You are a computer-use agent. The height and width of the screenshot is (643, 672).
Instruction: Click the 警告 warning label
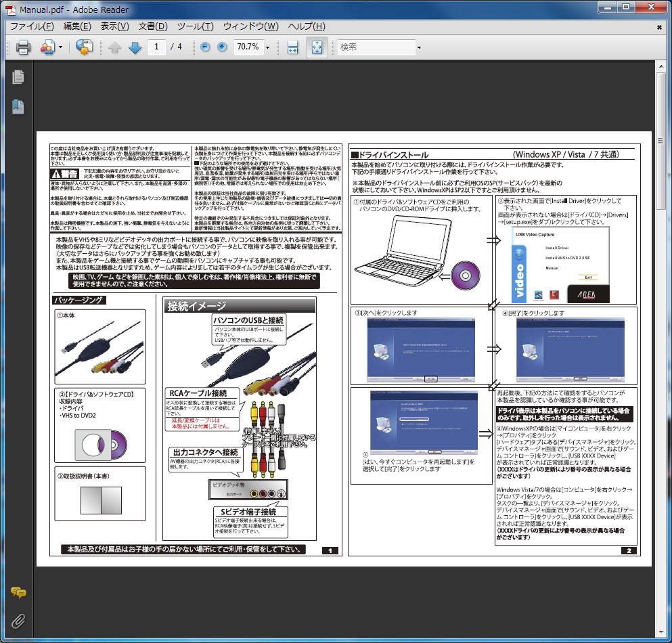point(65,173)
